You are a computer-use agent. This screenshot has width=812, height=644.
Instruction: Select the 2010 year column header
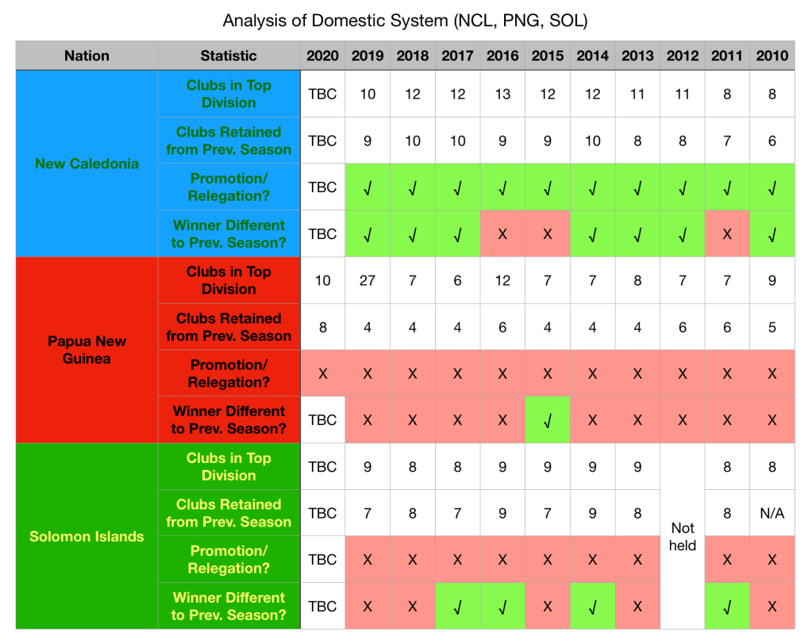point(772,56)
